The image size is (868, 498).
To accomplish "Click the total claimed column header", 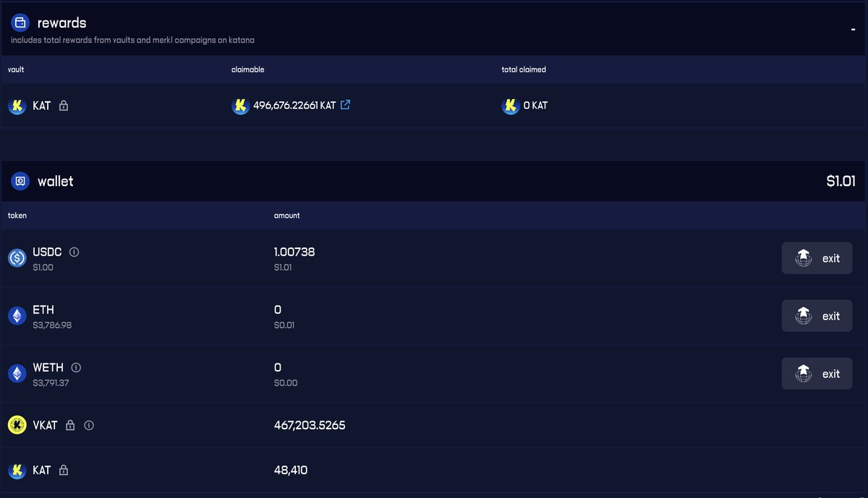I will (x=524, y=69).
